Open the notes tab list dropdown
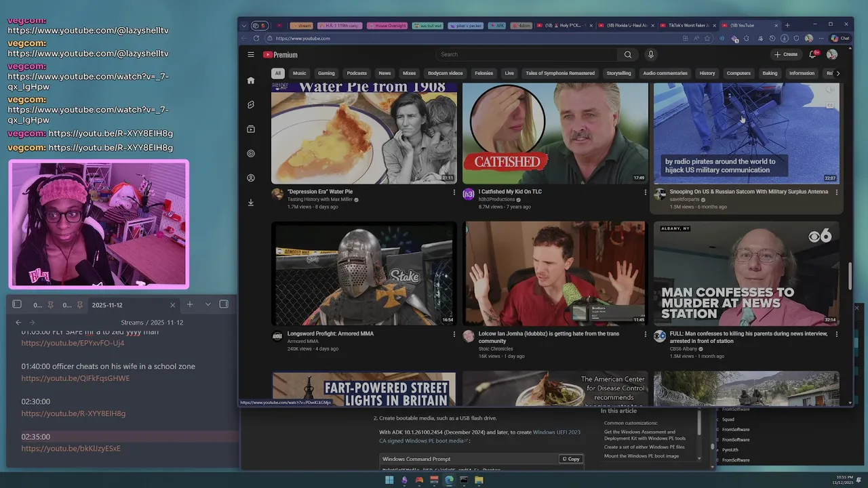The image size is (868, 488). [208, 304]
